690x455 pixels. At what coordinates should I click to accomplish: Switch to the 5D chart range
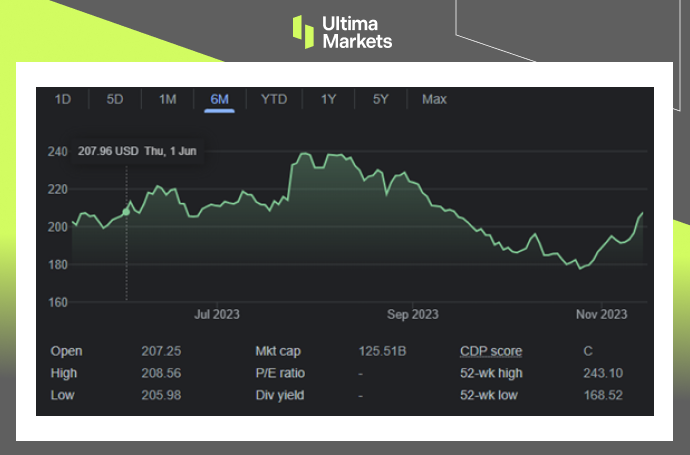(115, 99)
